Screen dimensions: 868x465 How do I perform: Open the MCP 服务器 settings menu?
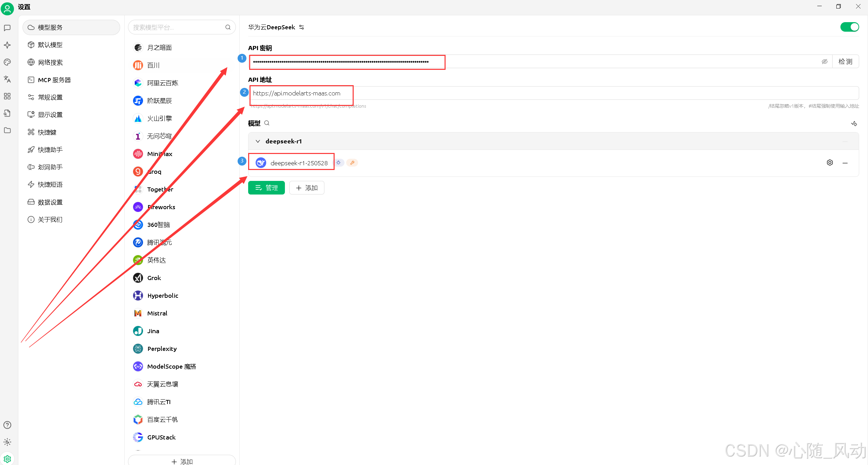point(54,80)
